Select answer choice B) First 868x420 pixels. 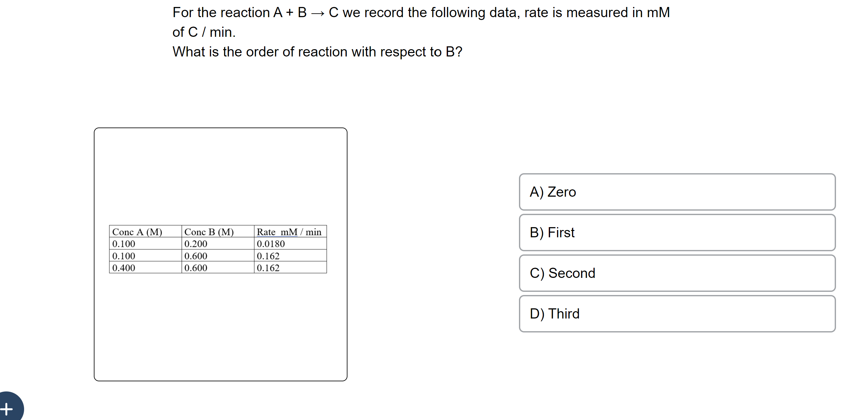pos(677,232)
